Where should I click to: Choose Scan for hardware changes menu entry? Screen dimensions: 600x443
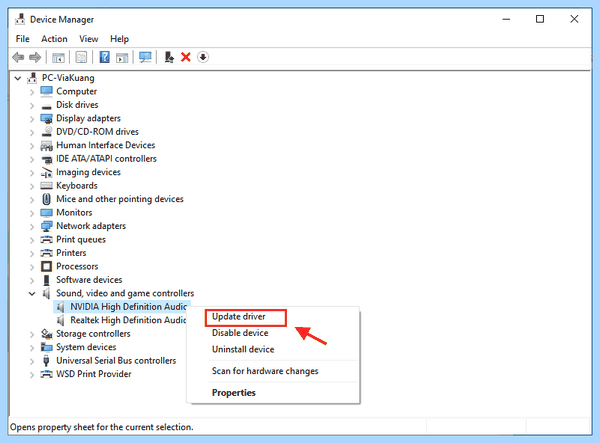click(265, 371)
